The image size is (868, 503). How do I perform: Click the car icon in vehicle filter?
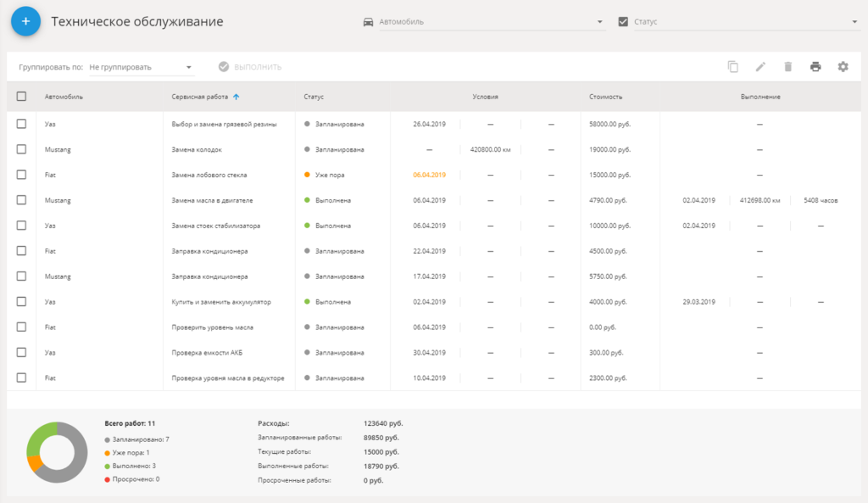[368, 22]
